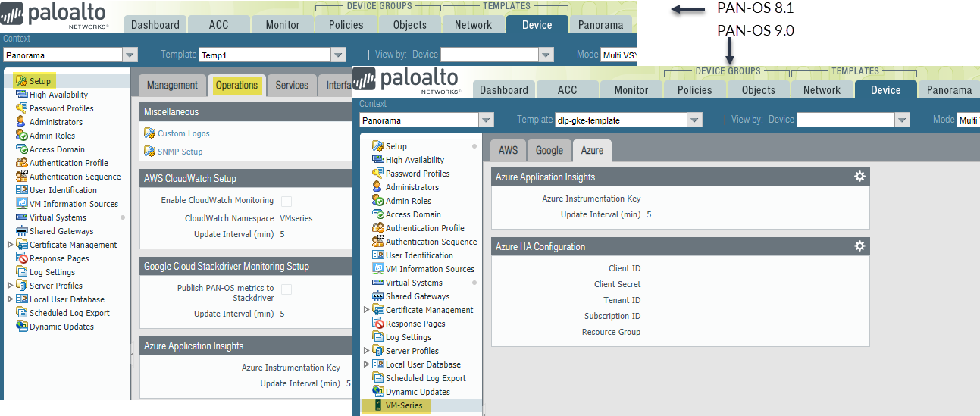Click the VM-Series icon in PAN-OS 9.0 sidebar
Image resolution: width=980 pixels, height=416 pixels.
[x=378, y=405]
